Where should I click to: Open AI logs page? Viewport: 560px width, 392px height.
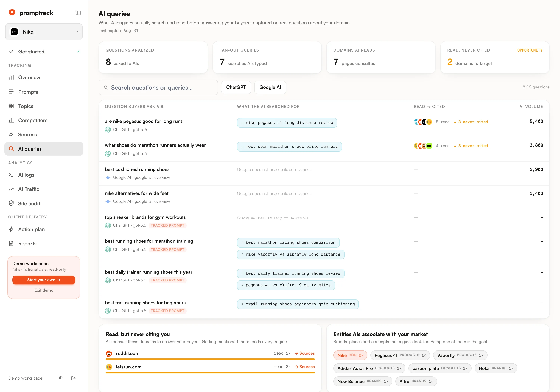coord(44,175)
